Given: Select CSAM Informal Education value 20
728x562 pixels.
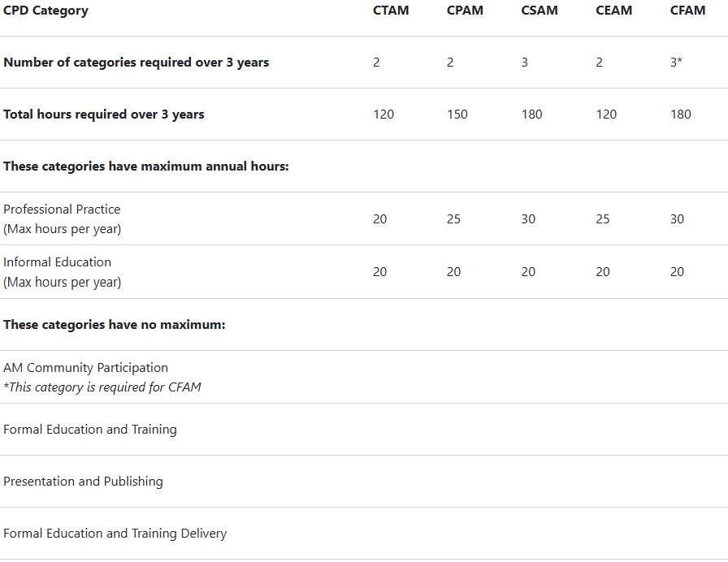Looking at the screenshot, I should [x=528, y=272].
